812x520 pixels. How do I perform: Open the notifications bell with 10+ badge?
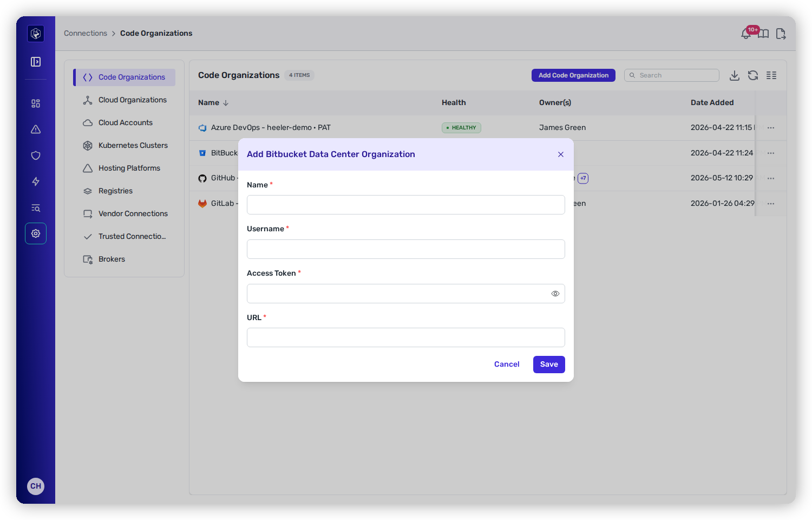746,34
